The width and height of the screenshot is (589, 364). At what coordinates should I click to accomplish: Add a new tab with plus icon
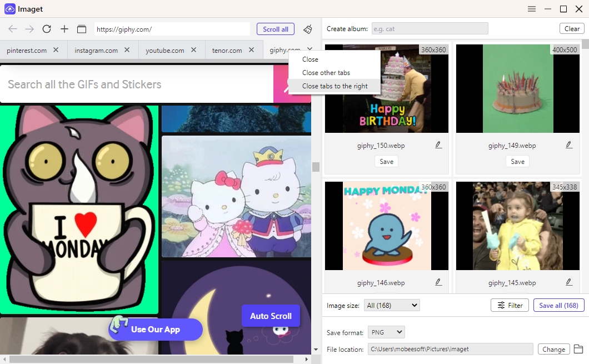64,29
